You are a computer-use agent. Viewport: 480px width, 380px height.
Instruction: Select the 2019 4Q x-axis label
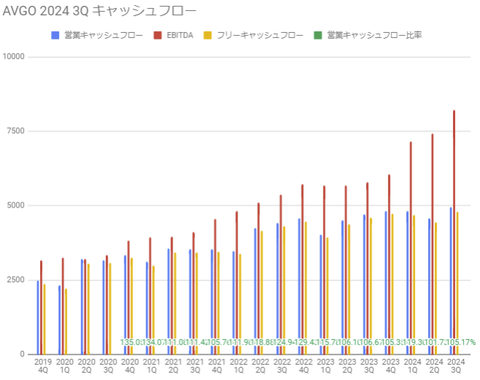tap(43, 366)
